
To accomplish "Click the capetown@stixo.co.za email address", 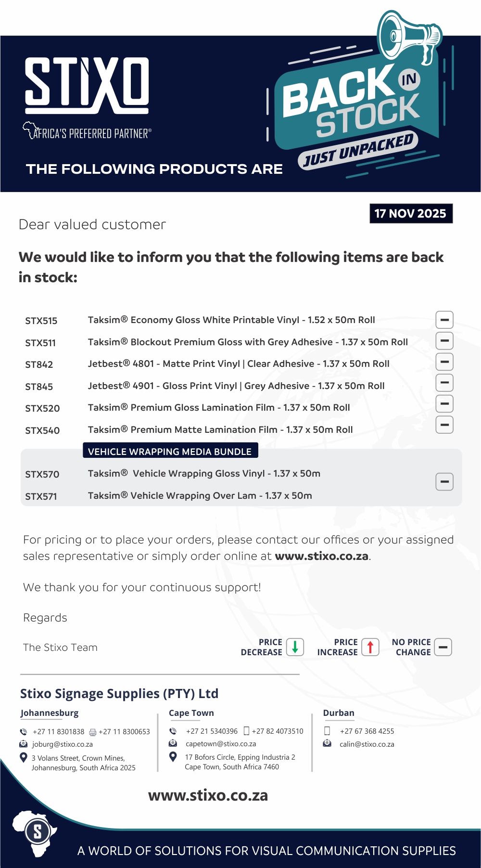I will click(x=221, y=744).
